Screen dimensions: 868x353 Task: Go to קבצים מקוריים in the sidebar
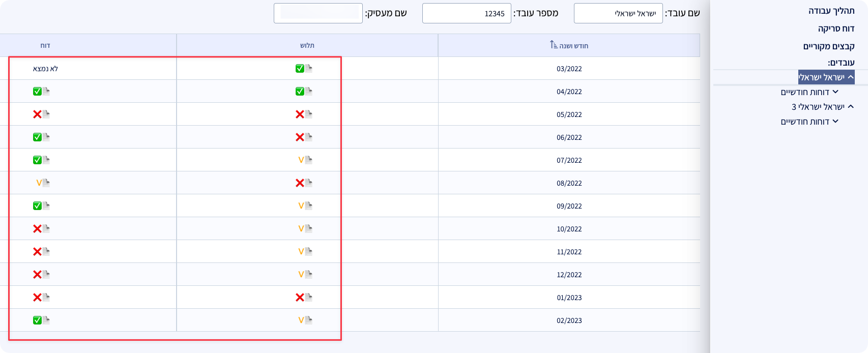point(828,46)
